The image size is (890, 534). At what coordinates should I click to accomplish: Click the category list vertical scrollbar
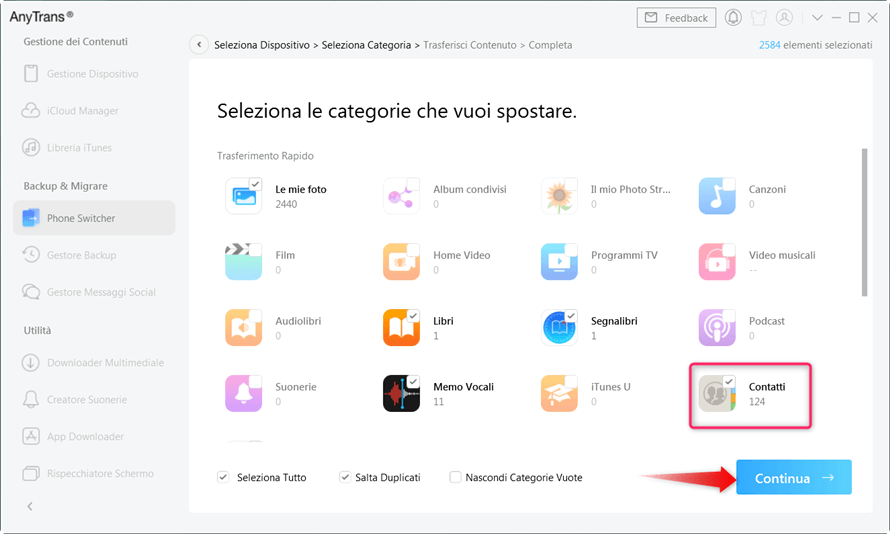coord(864,222)
